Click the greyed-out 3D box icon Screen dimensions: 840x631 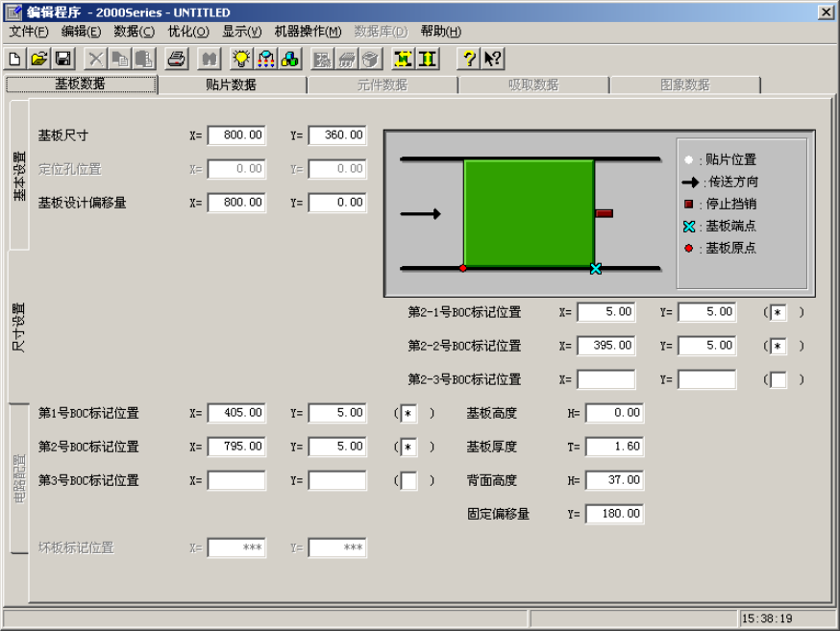pos(370,59)
